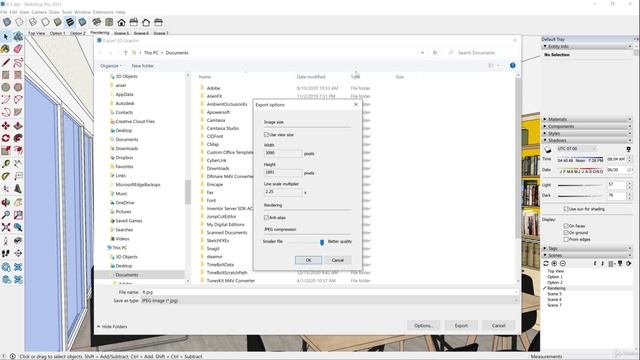Image resolution: width=640 pixels, height=360 pixels.
Task: Switch to Hidden Line face style
Action: 45,22
